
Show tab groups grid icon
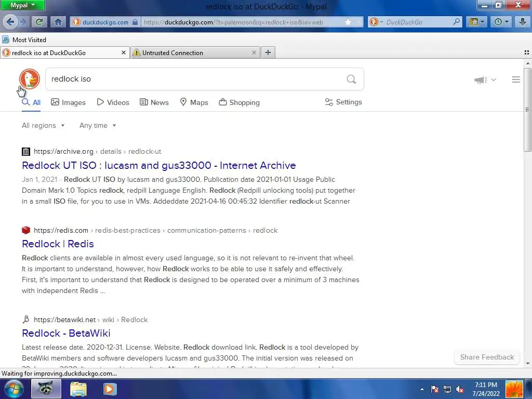coord(527,52)
